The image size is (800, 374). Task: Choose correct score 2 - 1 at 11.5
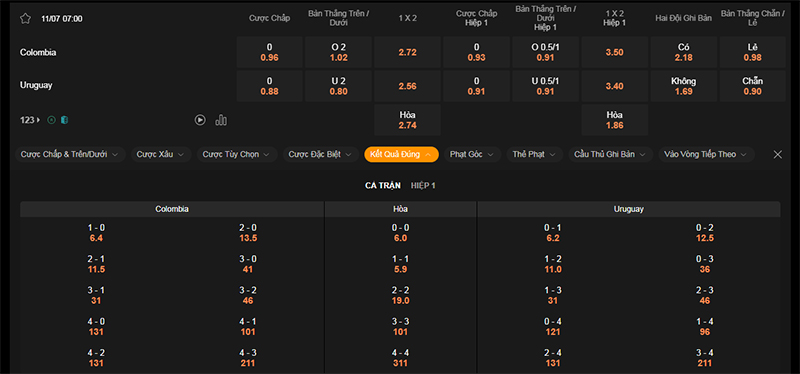[96, 264]
